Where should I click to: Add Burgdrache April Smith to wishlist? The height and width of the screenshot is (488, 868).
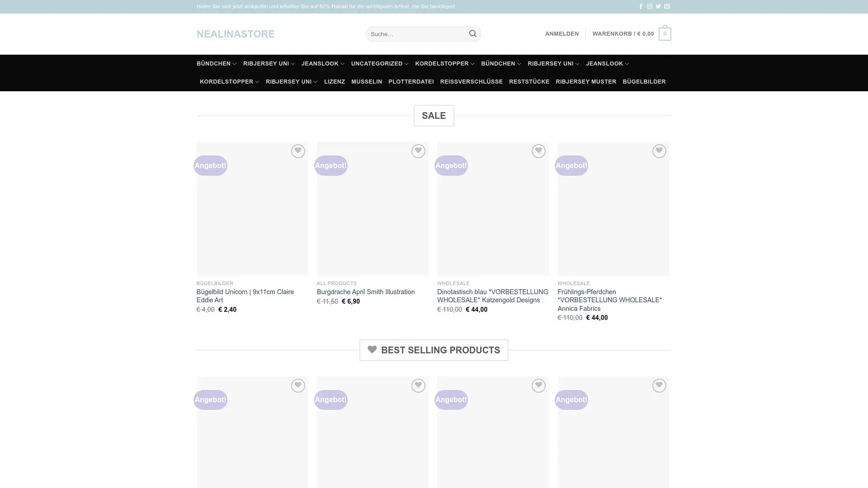point(418,151)
